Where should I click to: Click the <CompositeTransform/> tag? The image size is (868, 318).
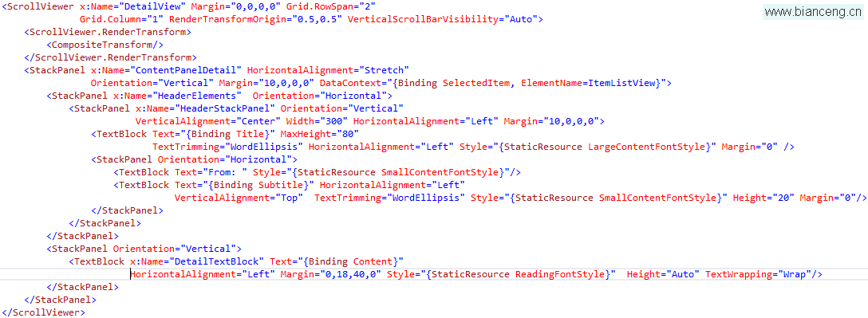(x=105, y=45)
